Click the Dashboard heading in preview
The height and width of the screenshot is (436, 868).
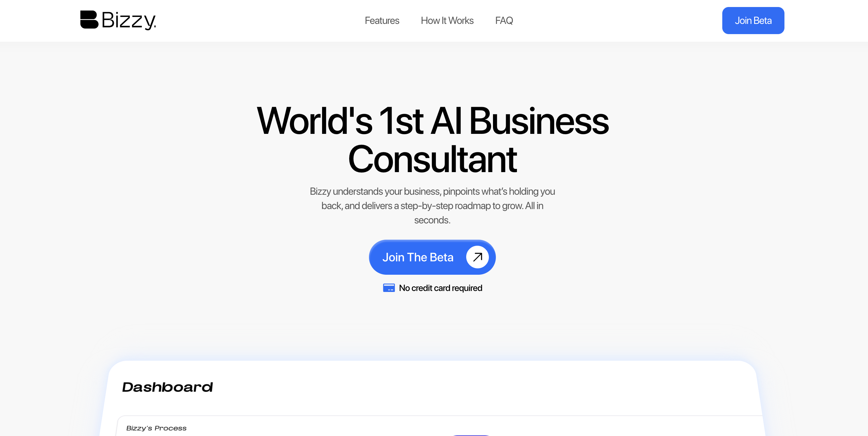pyautogui.click(x=167, y=387)
